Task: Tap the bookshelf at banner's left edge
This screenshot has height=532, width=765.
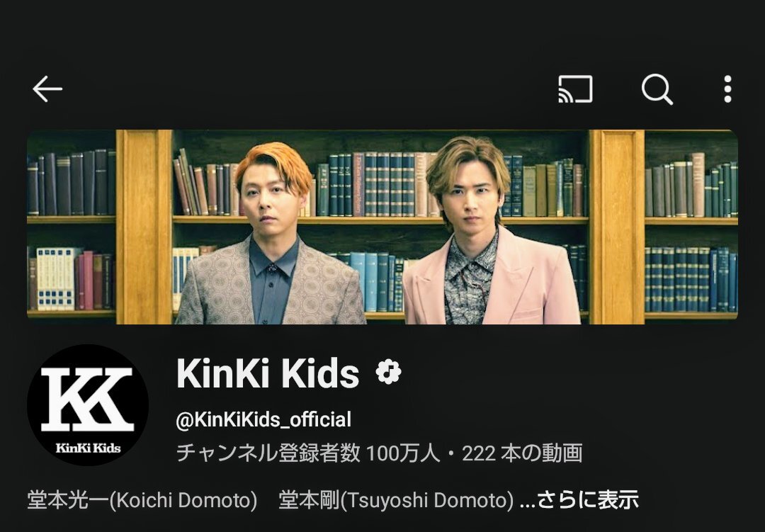Action: point(72,227)
